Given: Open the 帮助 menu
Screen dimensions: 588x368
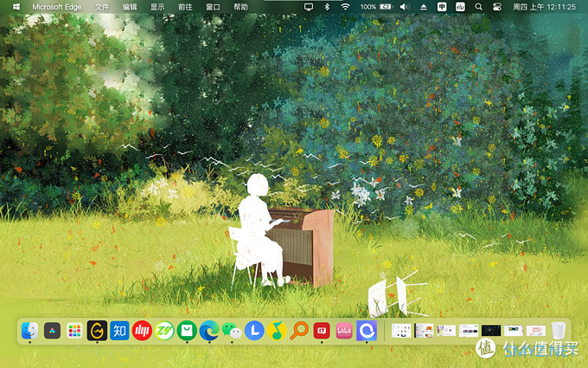Looking at the screenshot, I should tap(240, 7).
